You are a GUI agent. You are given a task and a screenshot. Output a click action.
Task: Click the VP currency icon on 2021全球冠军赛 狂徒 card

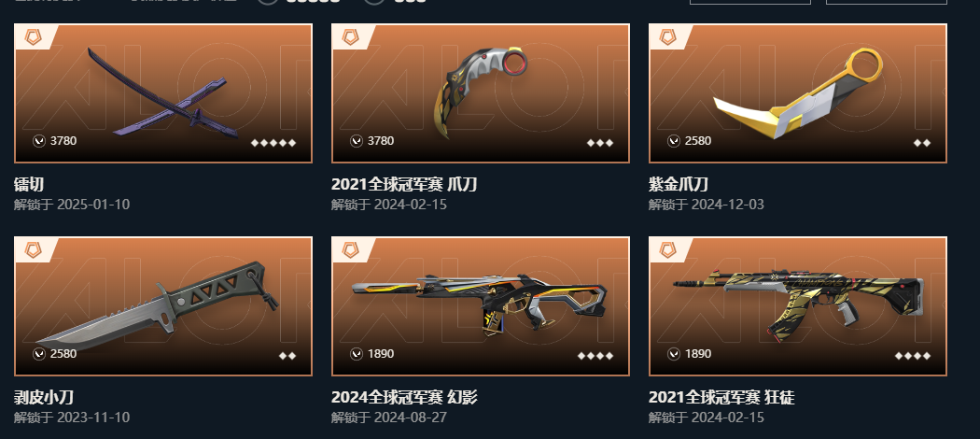(x=674, y=354)
